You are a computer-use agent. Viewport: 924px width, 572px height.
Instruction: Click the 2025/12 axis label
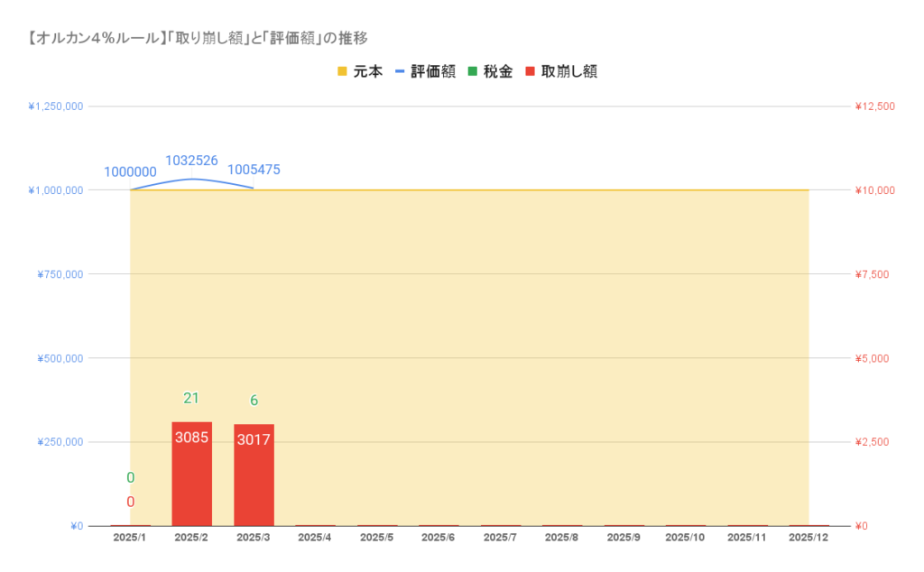pos(808,538)
